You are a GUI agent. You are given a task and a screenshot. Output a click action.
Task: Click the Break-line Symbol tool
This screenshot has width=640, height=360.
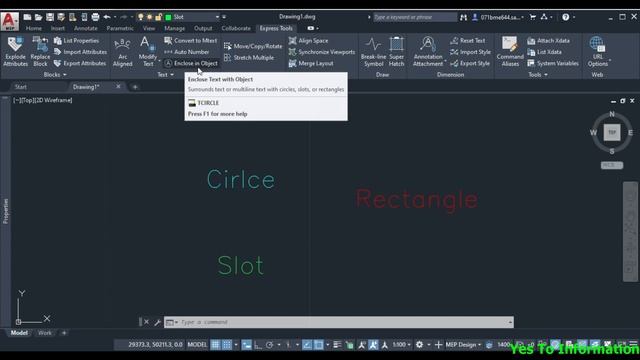click(x=373, y=51)
